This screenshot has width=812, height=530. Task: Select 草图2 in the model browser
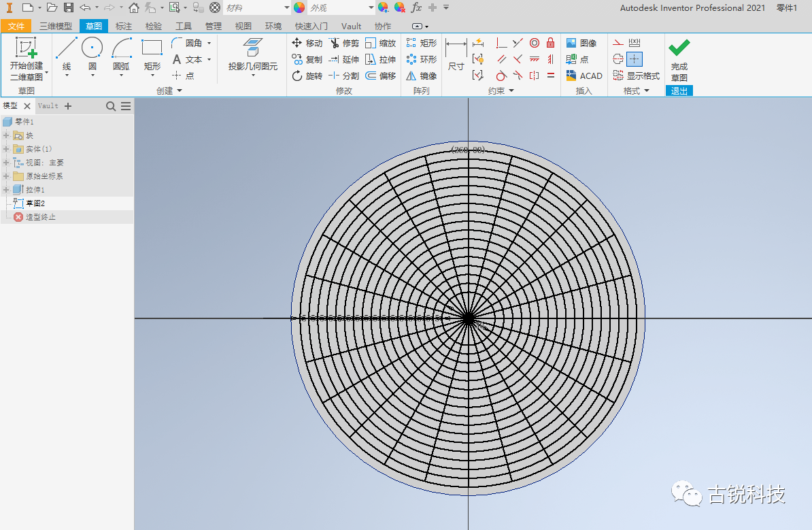(35, 203)
